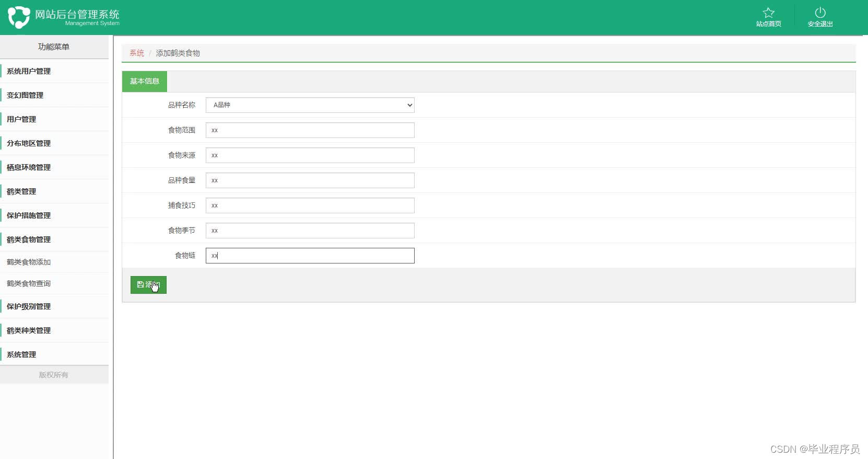Click the 添加鹤类食物 breadcrumb text
Image resolution: width=868 pixels, height=459 pixels.
[x=178, y=53]
